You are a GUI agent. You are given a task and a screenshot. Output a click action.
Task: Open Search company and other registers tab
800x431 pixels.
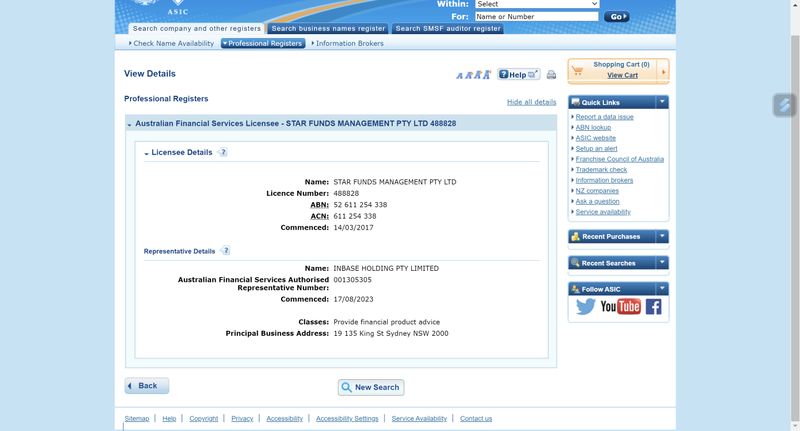click(x=196, y=29)
